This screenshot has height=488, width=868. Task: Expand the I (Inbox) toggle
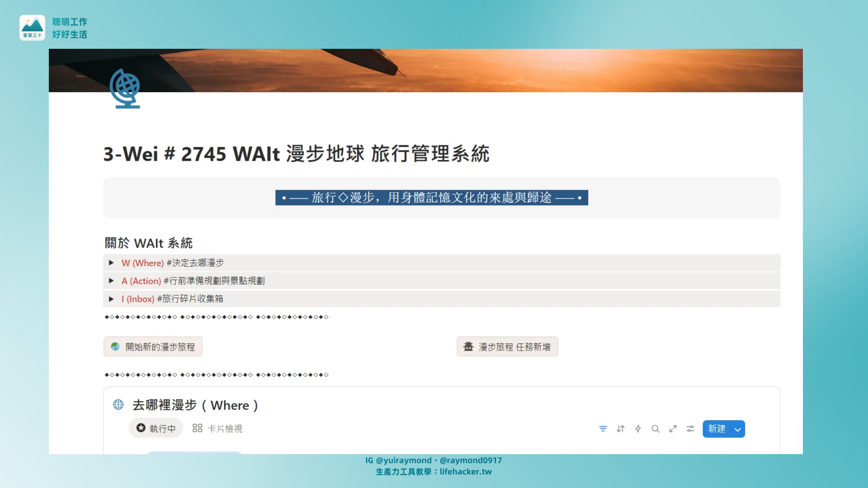(x=111, y=299)
